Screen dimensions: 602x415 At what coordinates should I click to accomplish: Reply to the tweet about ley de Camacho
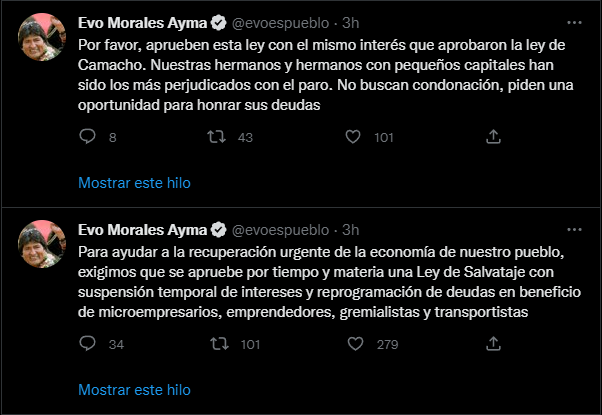pyautogui.click(x=88, y=136)
